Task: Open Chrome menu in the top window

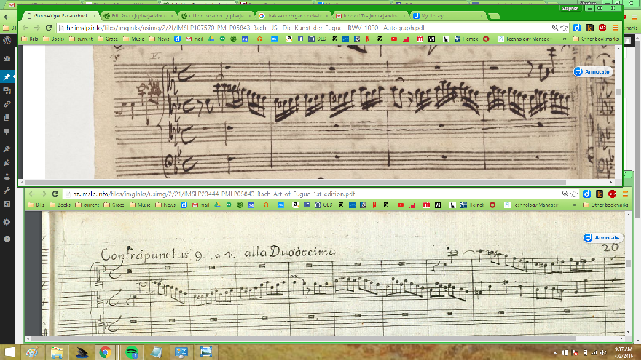Action: pyautogui.click(x=616, y=28)
